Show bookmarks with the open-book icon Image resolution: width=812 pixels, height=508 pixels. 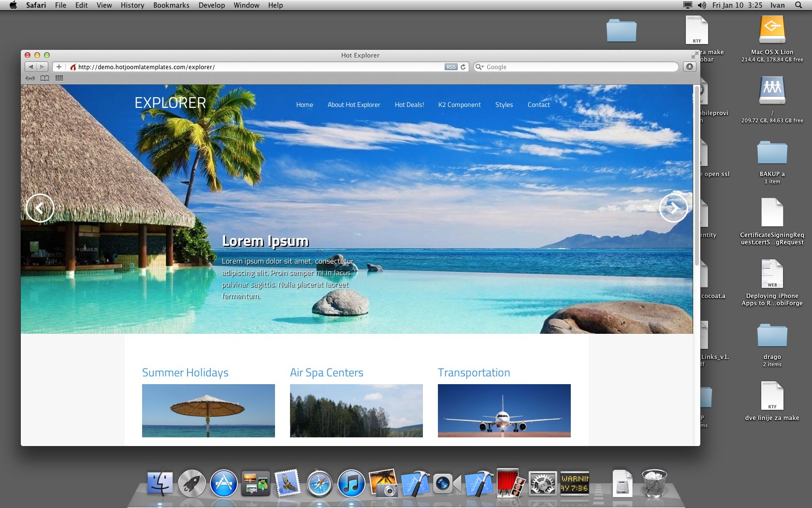pyautogui.click(x=44, y=78)
